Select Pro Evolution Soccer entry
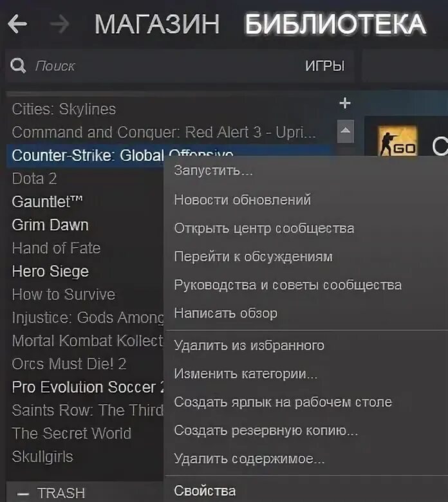The height and width of the screenshot is (502, 448). click(x=88, y=387)
